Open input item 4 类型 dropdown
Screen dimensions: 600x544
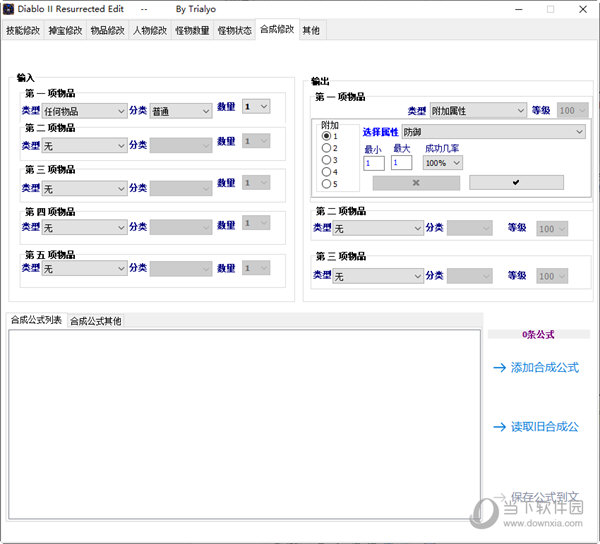click(85, 228)
